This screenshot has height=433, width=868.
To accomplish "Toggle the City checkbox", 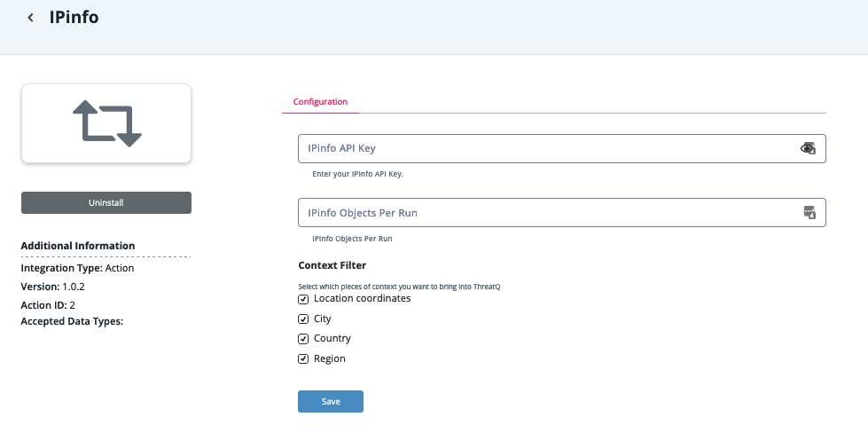I will click(x=303, y=319).
